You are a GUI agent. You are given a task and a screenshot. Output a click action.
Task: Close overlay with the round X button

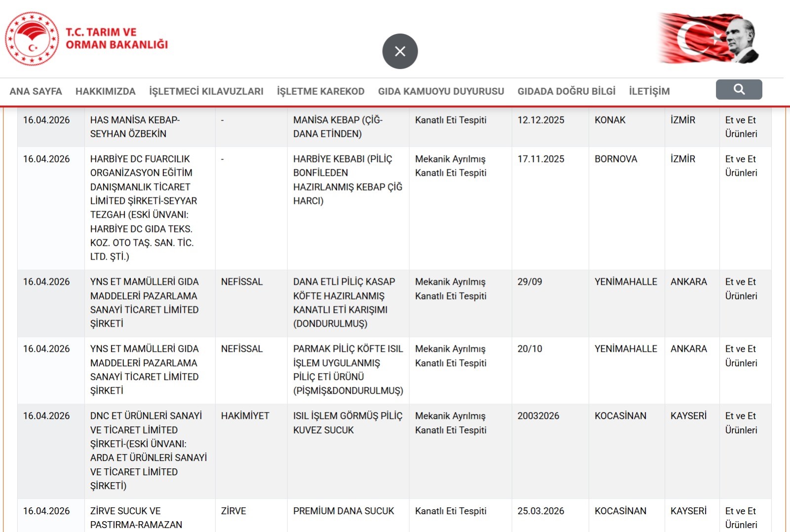pos(400,51)
